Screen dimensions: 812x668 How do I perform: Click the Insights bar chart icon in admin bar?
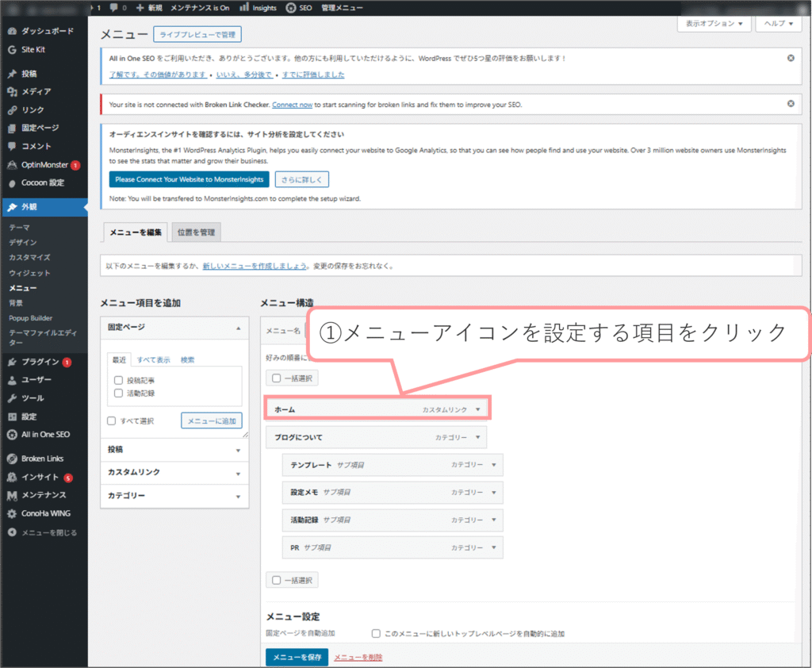pyautogui.click(x=244, y=7)
